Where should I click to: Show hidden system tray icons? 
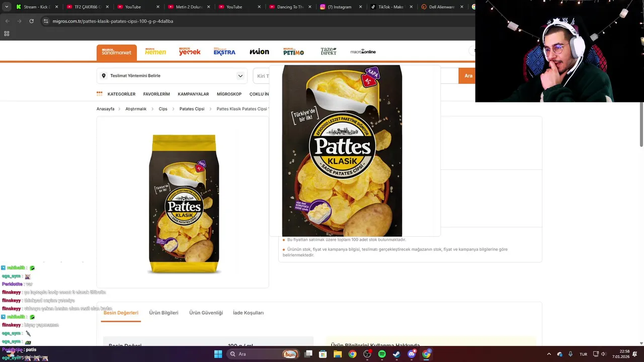coord(549,354)
